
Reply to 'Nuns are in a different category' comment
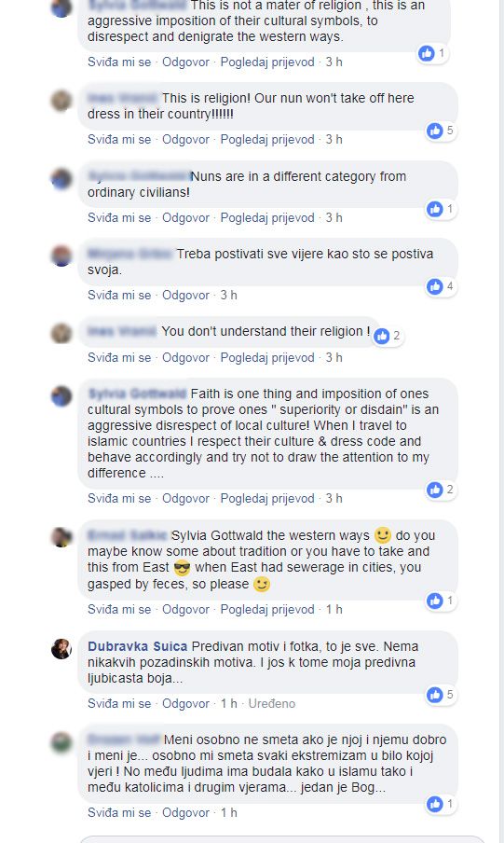tap(186, 217)
